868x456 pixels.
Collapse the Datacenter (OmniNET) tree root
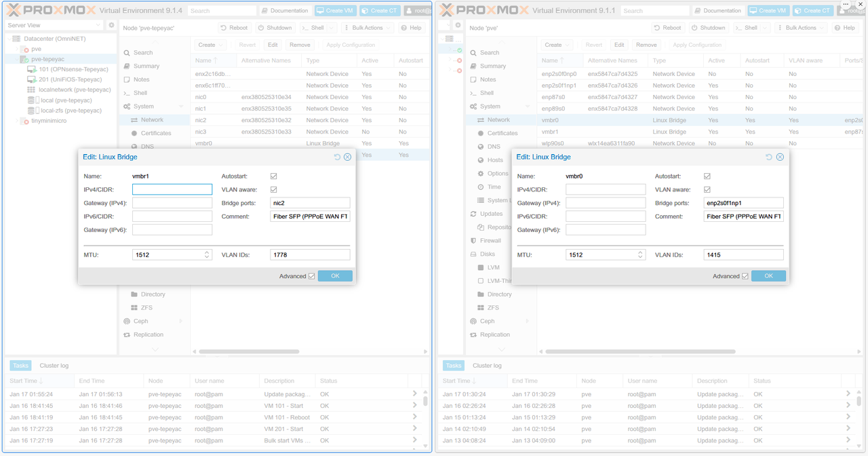(x=9, y=39)
